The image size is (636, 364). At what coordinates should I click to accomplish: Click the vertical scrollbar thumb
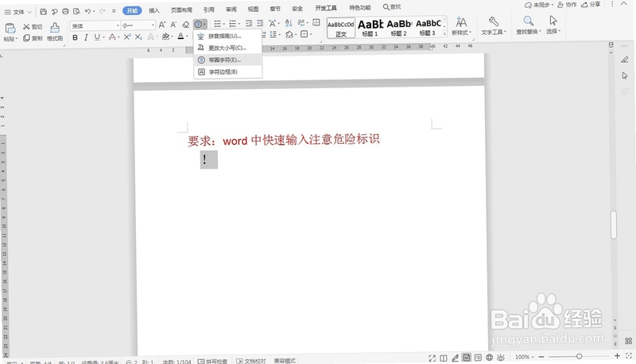pos(613,225)
